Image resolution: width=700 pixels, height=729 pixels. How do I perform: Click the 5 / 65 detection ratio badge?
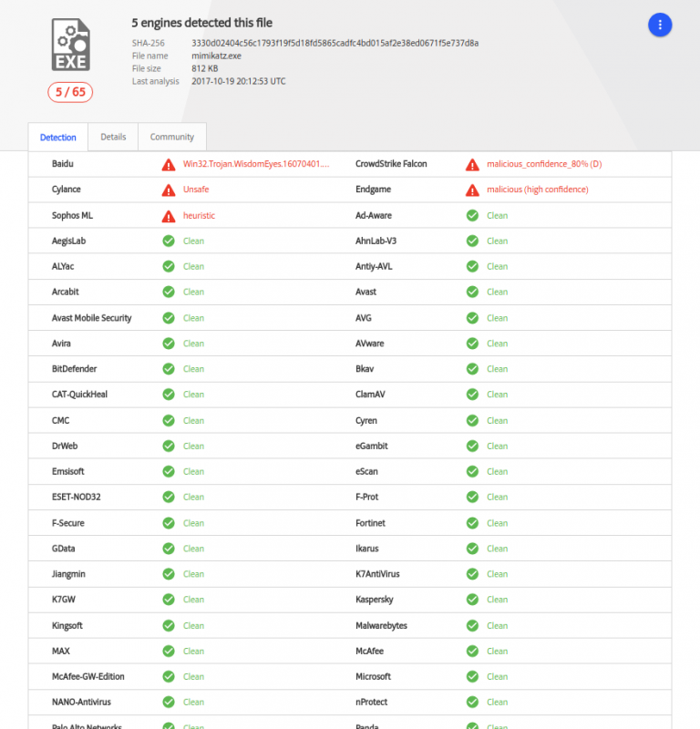pyautogui.click(x=70, y=91)
